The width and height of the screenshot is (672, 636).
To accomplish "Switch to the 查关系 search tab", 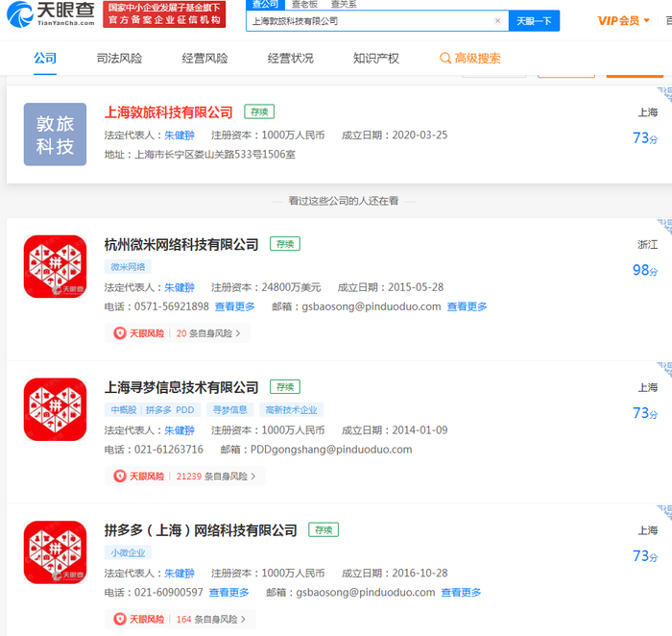I will point(344,4).
